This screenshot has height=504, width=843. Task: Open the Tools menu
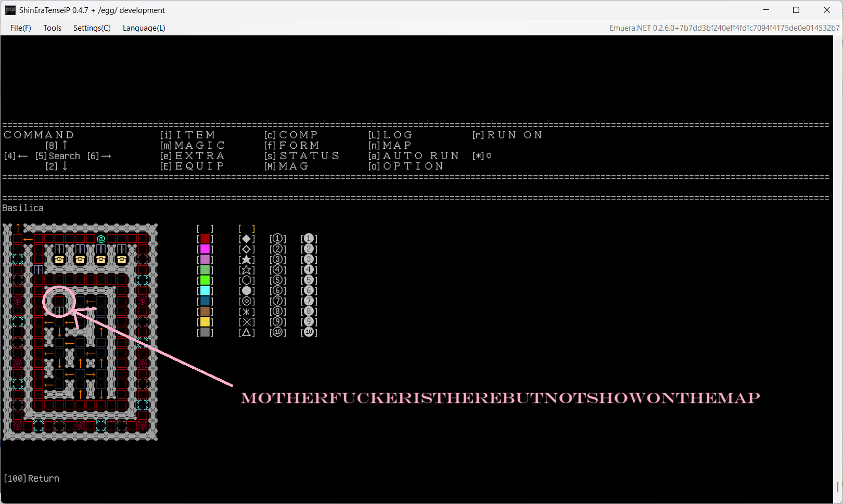pos(52,28)
